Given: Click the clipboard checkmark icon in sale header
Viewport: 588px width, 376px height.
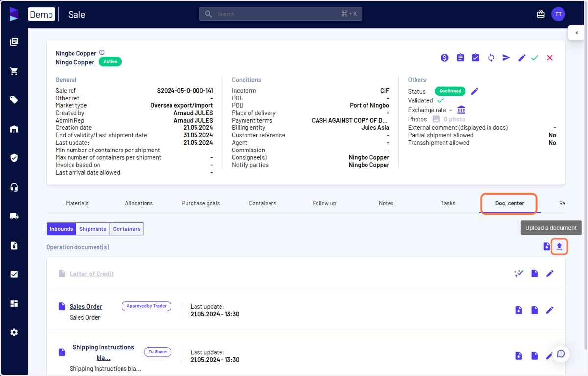Looking at the screenshot, I should (x=475, y=58).
